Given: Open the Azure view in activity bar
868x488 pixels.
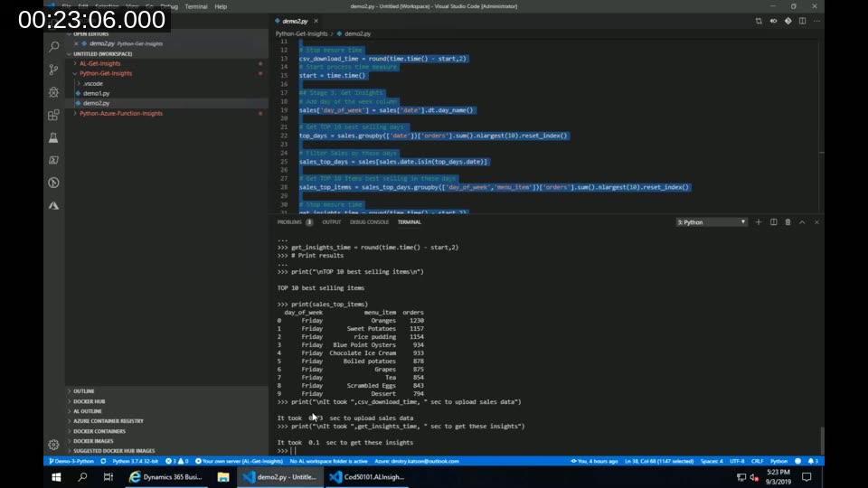Looking at the screenshot, I should (x=53, y=205).
